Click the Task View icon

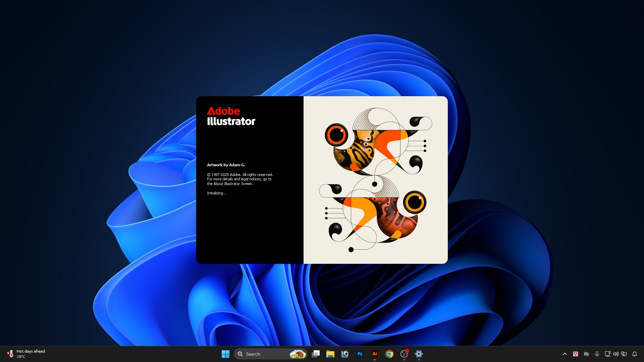(x=316, y=354)
